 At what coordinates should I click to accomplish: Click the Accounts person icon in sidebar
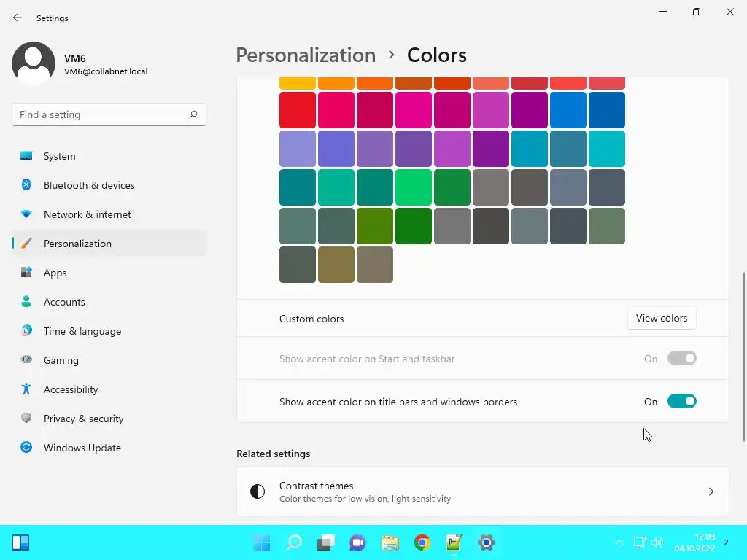click(x=26, y=301)
